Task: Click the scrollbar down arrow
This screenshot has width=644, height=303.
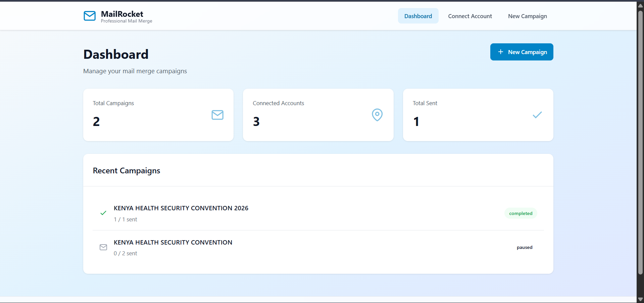Action: [x=640, y=299]
